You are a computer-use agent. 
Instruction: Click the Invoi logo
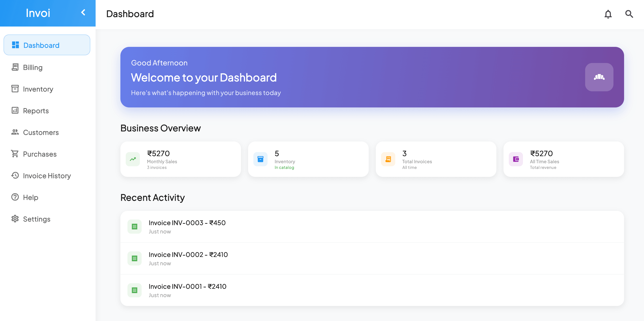click(x=38, y=13)
